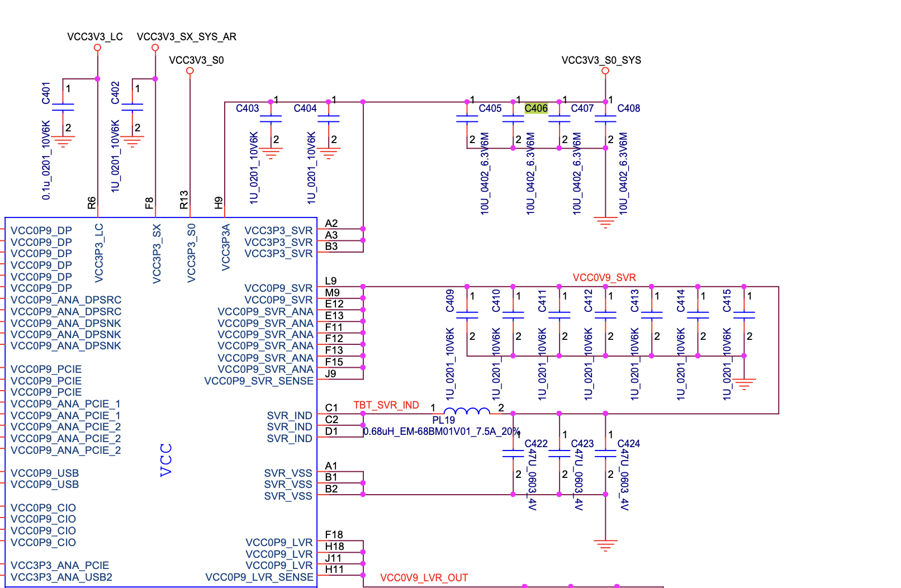Select pin number J11

coord(333,558)
